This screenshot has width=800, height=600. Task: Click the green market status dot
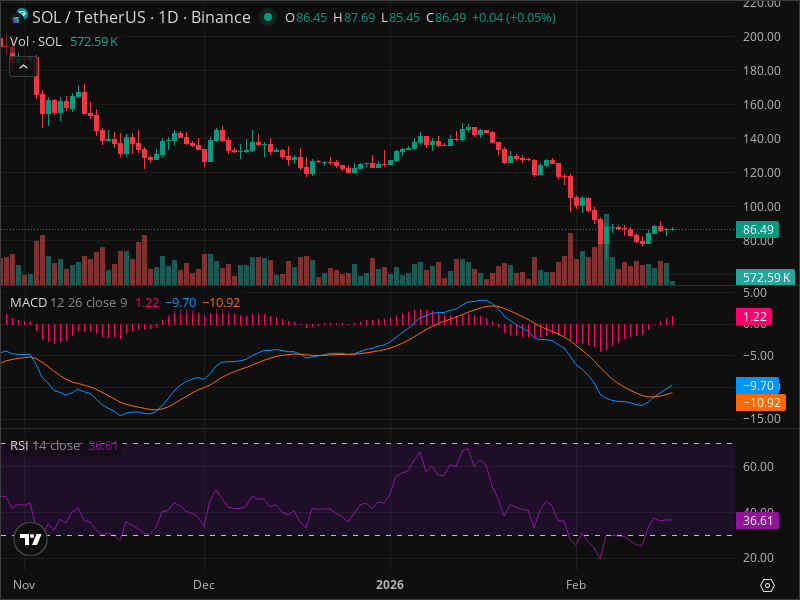tap(267, 17)
